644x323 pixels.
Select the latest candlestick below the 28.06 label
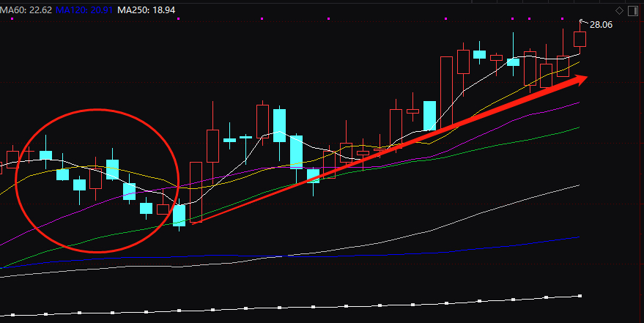(x=580, y=40)
